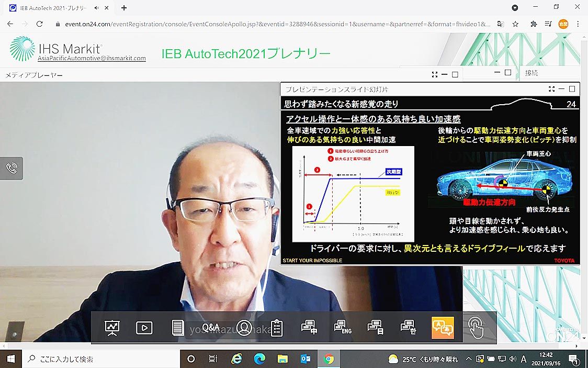The width and height of the screenshot is (588, 368).
Task: Open the survey clipboard widget
Action: 276,328
